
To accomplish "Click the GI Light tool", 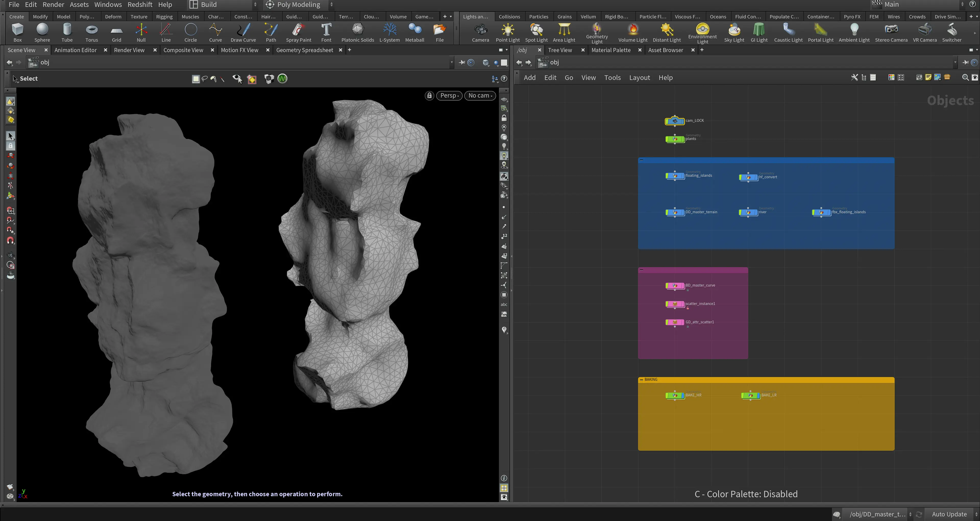I will [x=759, y=32].
